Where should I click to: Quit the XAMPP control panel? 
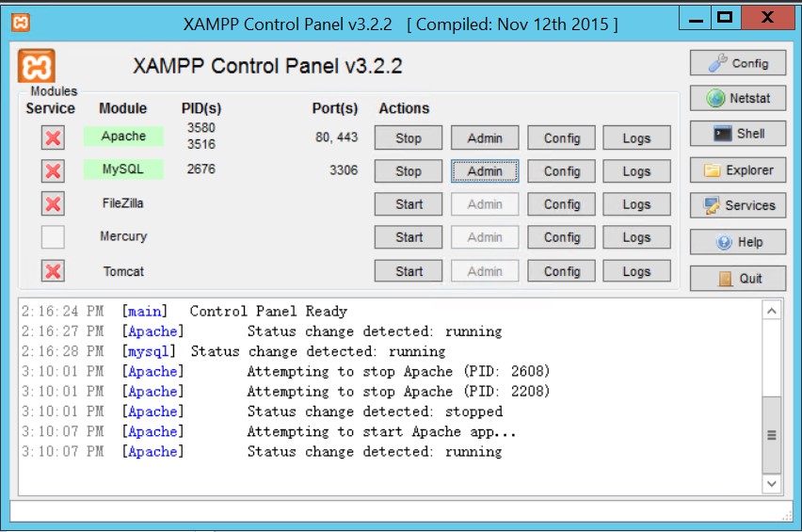pyautogui.click(x=738, y=279)
